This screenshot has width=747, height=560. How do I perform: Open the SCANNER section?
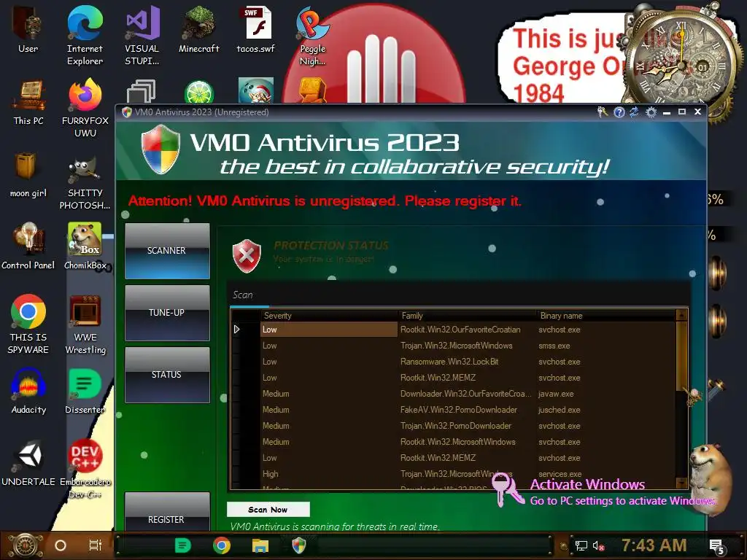pyautogui.click(x=167, y=251)
